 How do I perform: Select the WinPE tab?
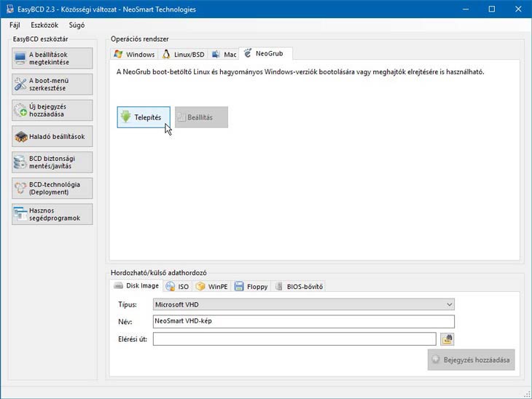pos(213,287)
